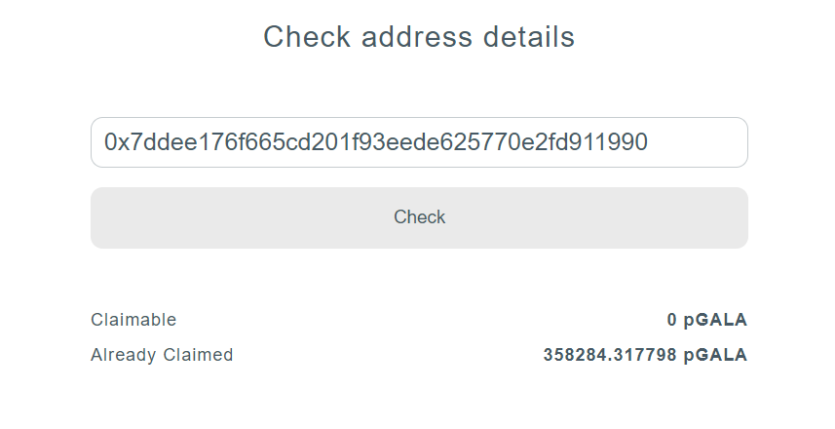Click the 'Check address details' heading
This screenshot has width=835, height=429.
(x=419, y=38)
